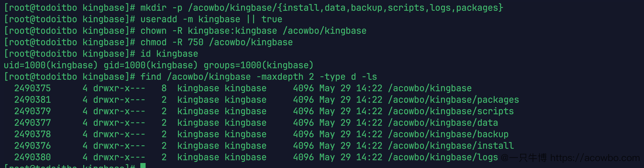This screenshot has width=644, height=168.
Task: Click the useradd -m kingbase command
Action: 211,19
